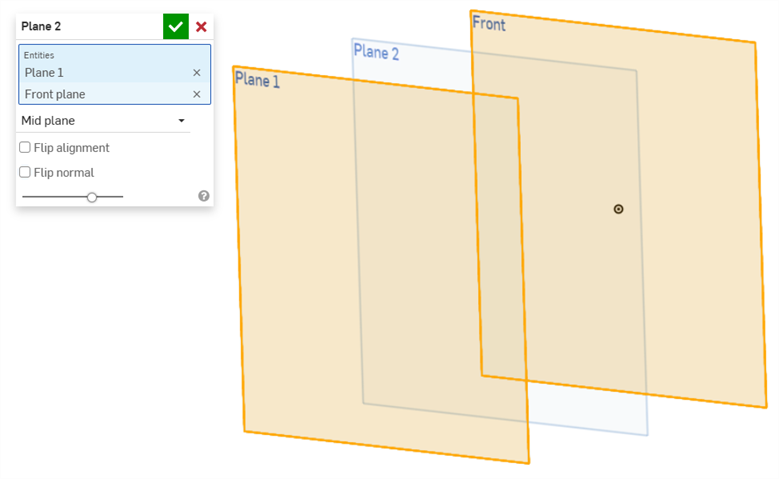Click the Entities selection field header
Screen dimensions: 779x479
click(40, 55)
